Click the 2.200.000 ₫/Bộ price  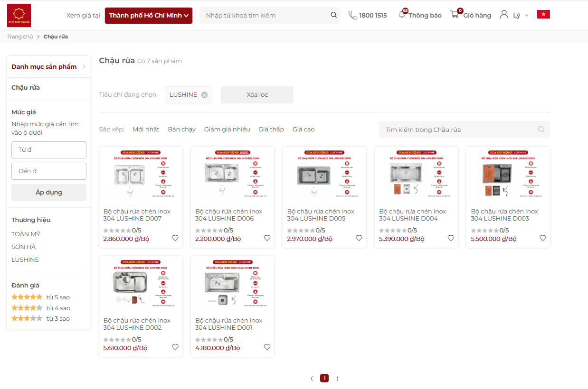tap(218, 239)
